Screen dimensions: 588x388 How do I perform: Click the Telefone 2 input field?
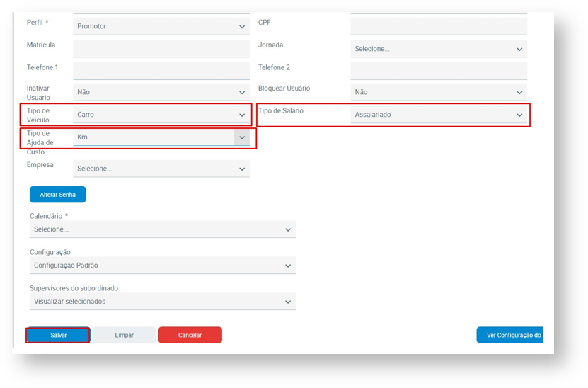(439, 72)
